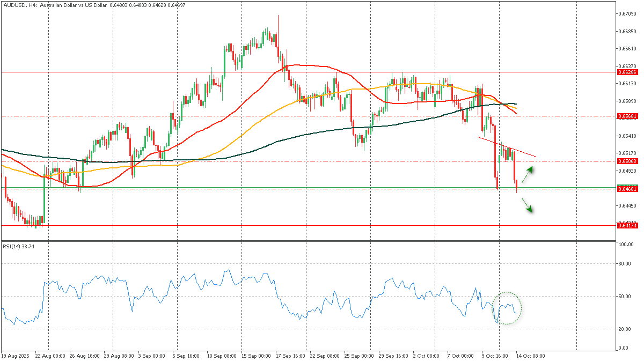Click the red 0.64681 current price tag
644x362 pixels.
click(627, 189)
